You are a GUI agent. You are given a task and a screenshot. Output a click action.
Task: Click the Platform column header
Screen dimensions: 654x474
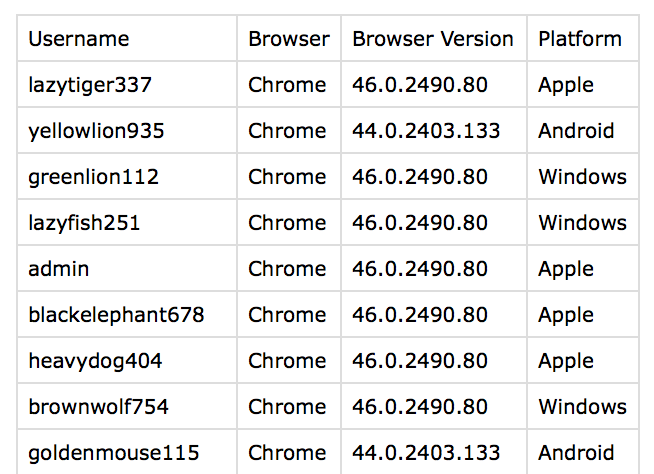583,38
